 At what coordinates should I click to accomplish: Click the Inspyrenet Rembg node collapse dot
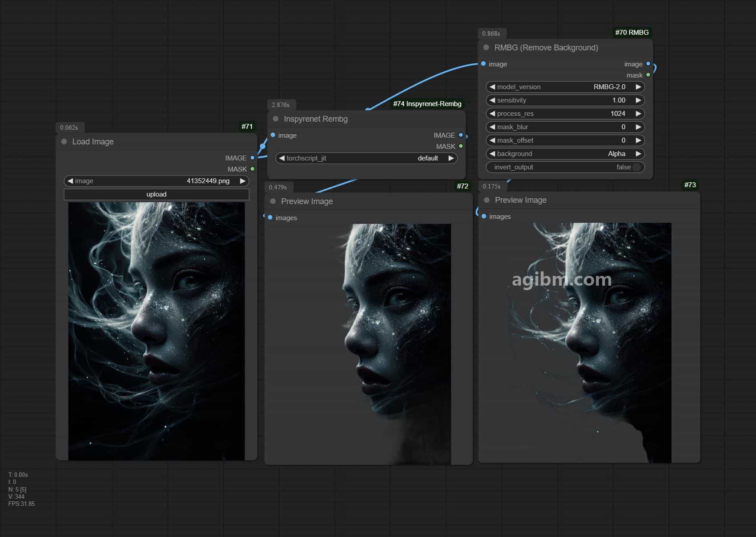tap(275, 119)
